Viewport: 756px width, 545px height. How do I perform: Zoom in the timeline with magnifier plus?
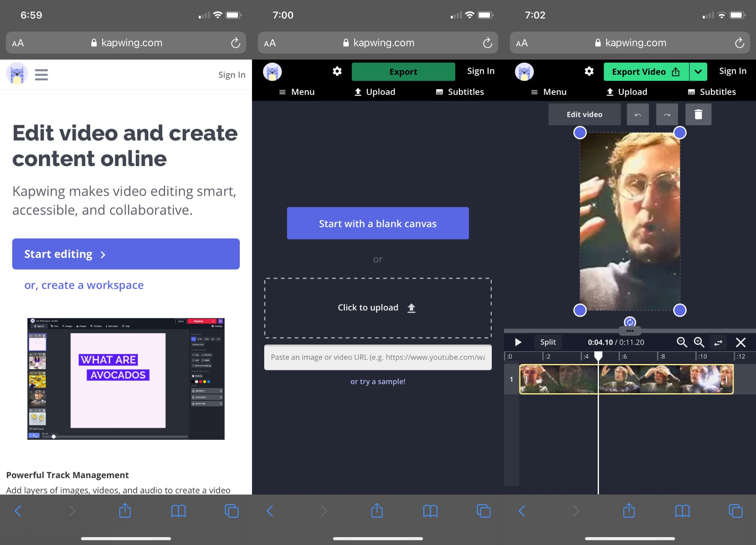pyautogui.click(x=699, y=342)
